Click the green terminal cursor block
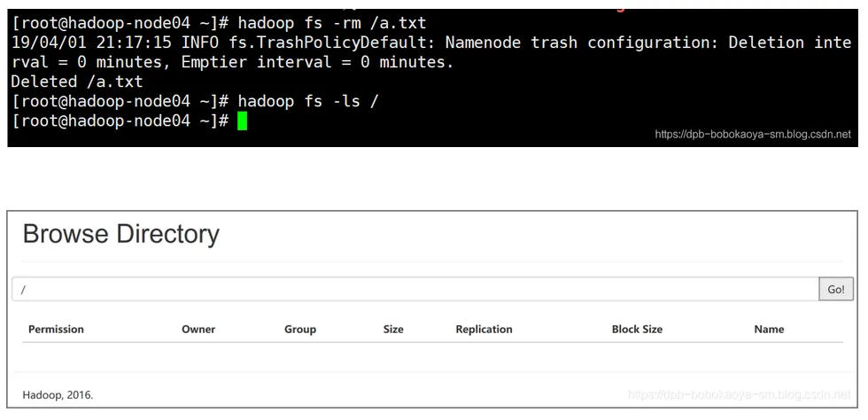The height and width of the screenshot is (420, 868). (243, 121)
